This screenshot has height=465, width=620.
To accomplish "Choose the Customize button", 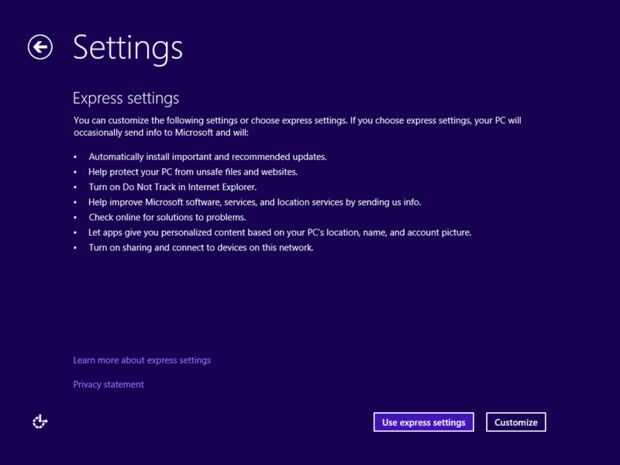I will [x=516, y=422].
